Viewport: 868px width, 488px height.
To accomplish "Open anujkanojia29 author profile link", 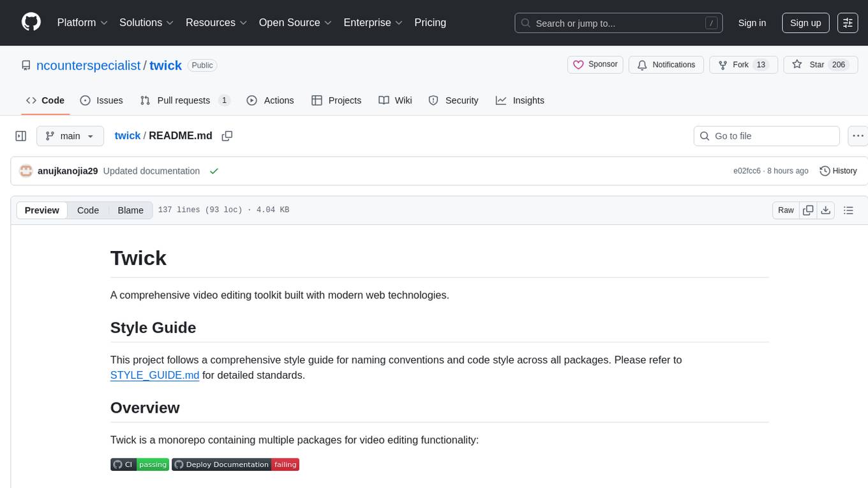I will [68, 171].
